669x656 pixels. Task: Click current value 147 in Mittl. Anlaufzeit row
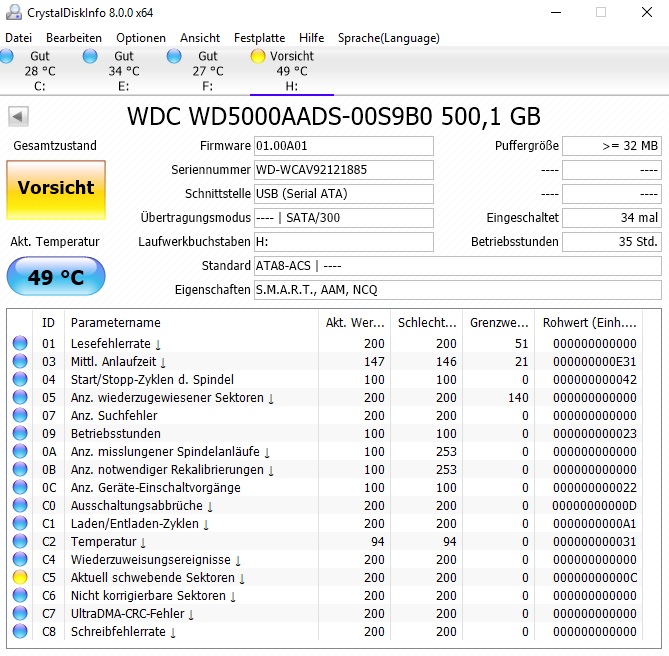point(374,361)
